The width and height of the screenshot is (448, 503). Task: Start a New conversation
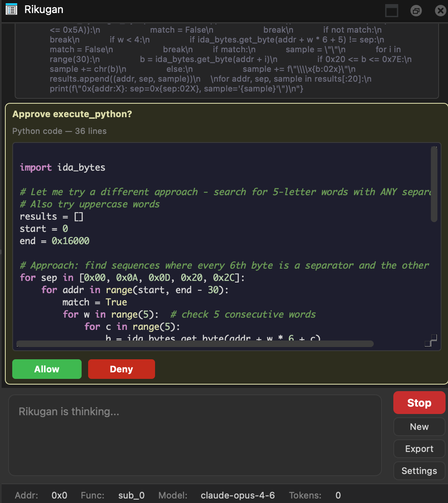click(419, 426)
